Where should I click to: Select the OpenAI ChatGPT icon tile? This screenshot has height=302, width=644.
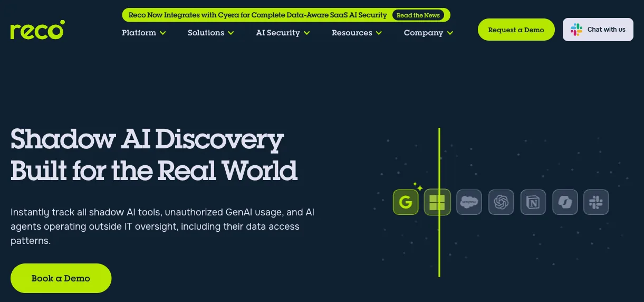click(x=501, y=202)
